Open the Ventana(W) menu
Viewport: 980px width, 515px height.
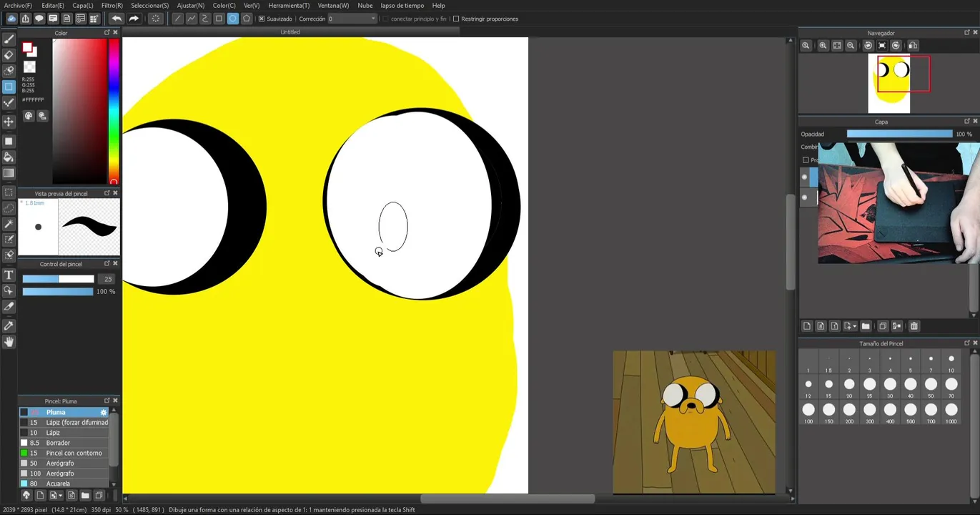(x=333, y=6)
